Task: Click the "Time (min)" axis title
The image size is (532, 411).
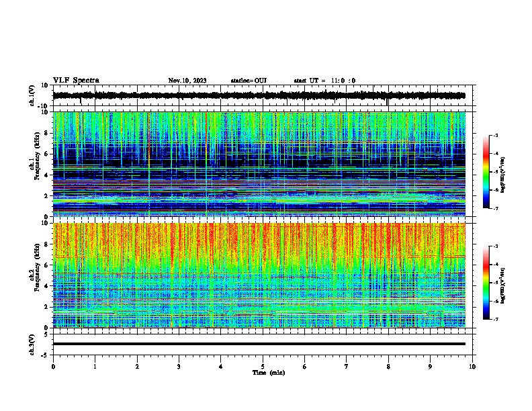Action: click(x=269, y=373)
